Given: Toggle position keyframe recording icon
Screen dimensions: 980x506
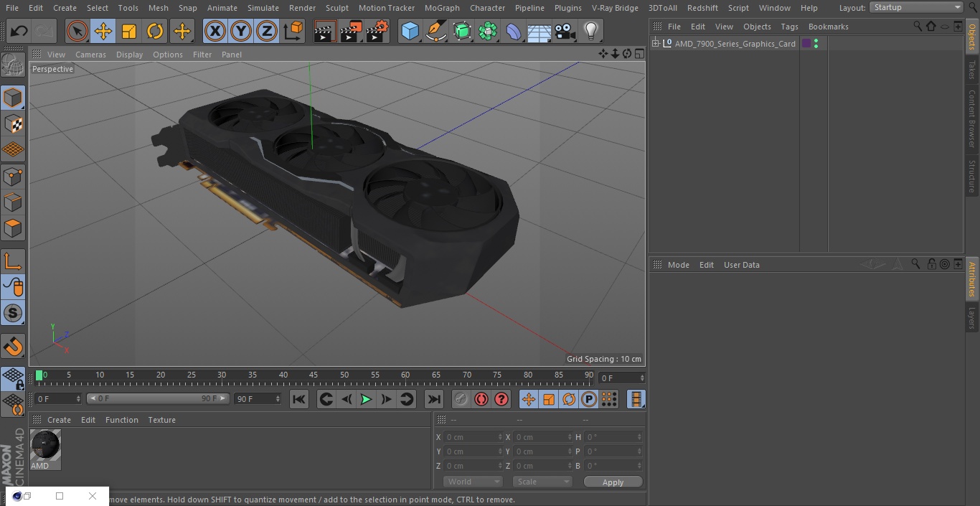Looking at the screenshot, I should (x=529, y=399).
